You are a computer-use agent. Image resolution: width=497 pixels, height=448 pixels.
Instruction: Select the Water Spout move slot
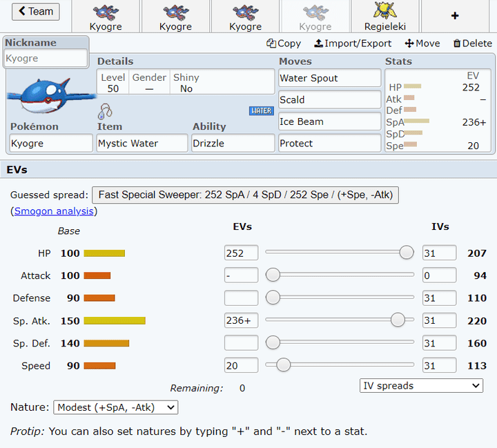[330, 78]
